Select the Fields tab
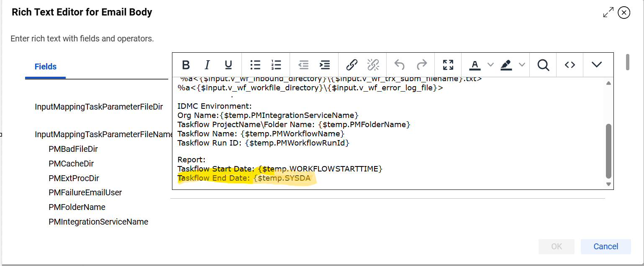The width and height of the screenshot is (644, 266). point(46,66)
